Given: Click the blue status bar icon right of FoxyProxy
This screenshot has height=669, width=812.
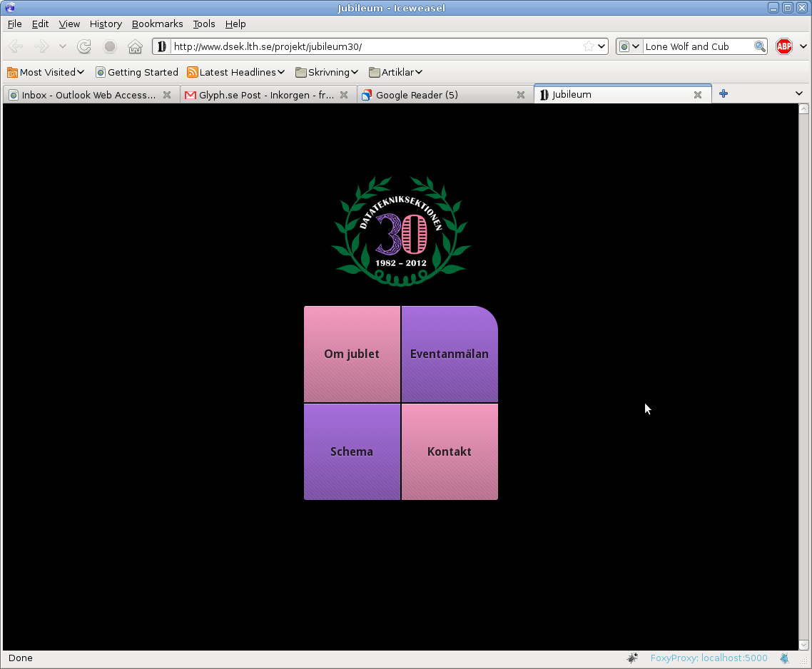Looking at the screenshot, I should pos(785,658).
